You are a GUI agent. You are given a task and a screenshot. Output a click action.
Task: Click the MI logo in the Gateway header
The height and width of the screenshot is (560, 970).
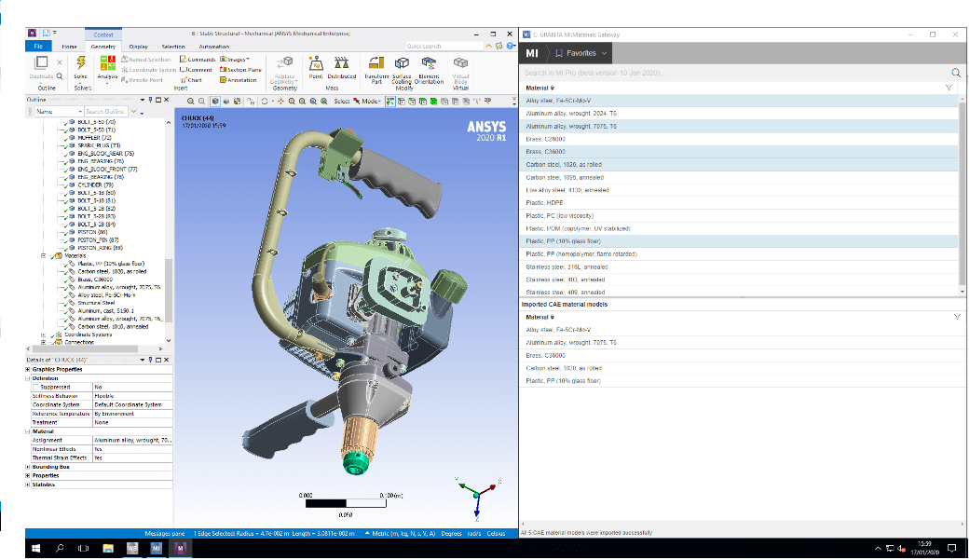click(532, 53)
